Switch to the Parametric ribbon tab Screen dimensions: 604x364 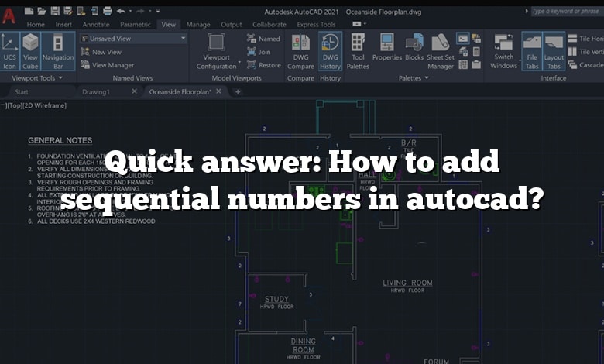point(136,24)
